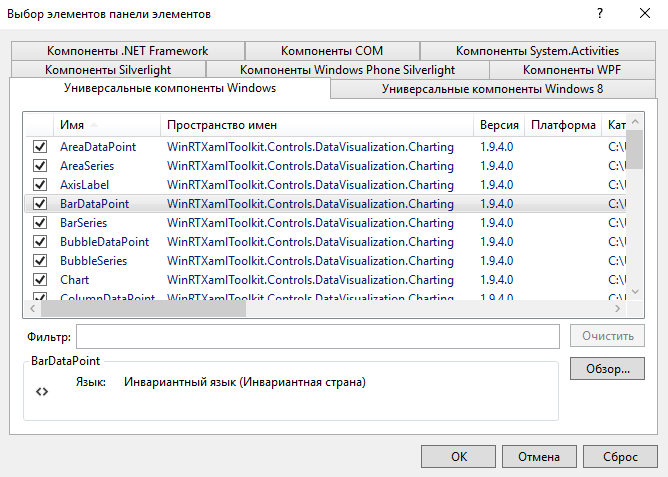Uncheck the BubbleSeries checkbox
Screen dimensions: 668x477
click(41, 261)
